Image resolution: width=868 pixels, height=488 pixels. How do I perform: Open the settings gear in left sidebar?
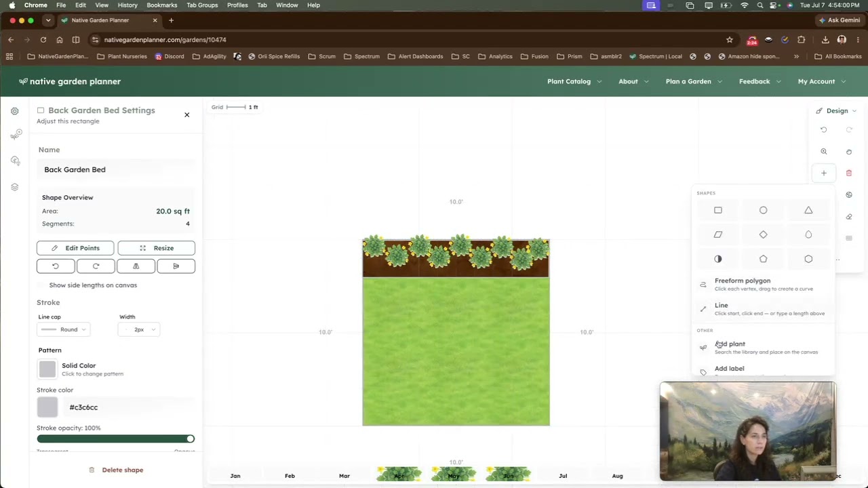pyautogui.click(x=15, y=111)
